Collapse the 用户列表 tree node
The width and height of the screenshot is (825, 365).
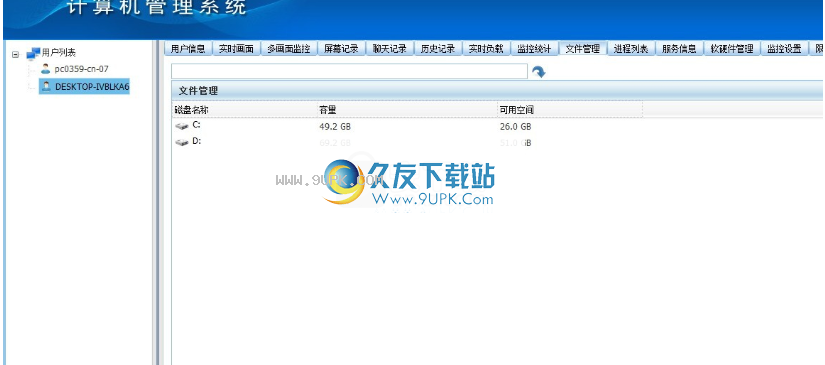pos(15,54)
